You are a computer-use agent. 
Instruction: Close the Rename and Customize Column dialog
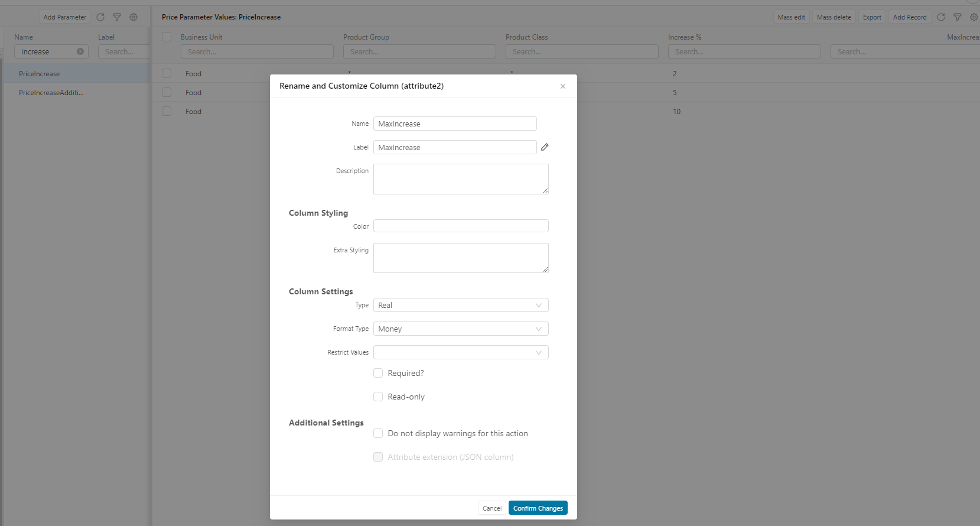[x=563, y=86]
